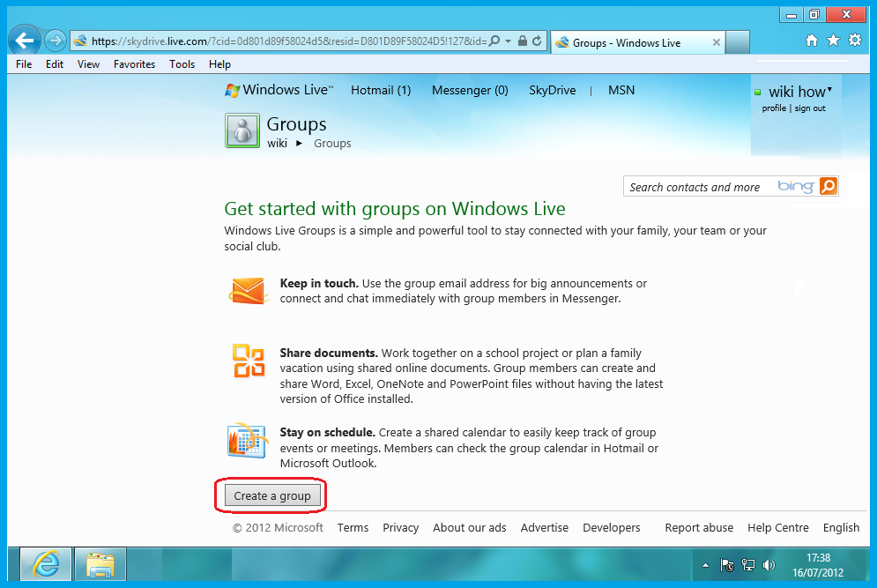Click the Action Center flag tray icon

pos(727,565)
